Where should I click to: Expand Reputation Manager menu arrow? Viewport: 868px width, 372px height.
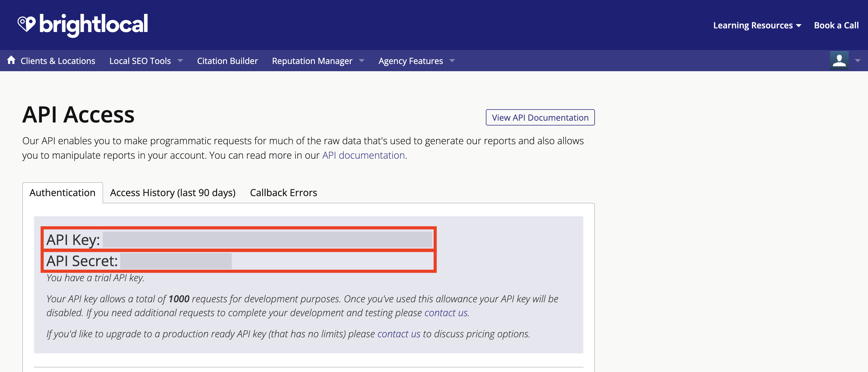point(362,61)
